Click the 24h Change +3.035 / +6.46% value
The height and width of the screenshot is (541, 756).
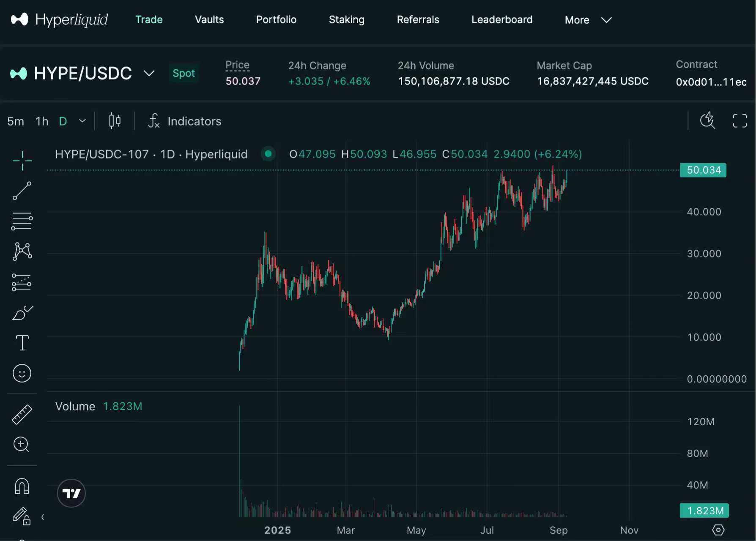pos(329,81)
